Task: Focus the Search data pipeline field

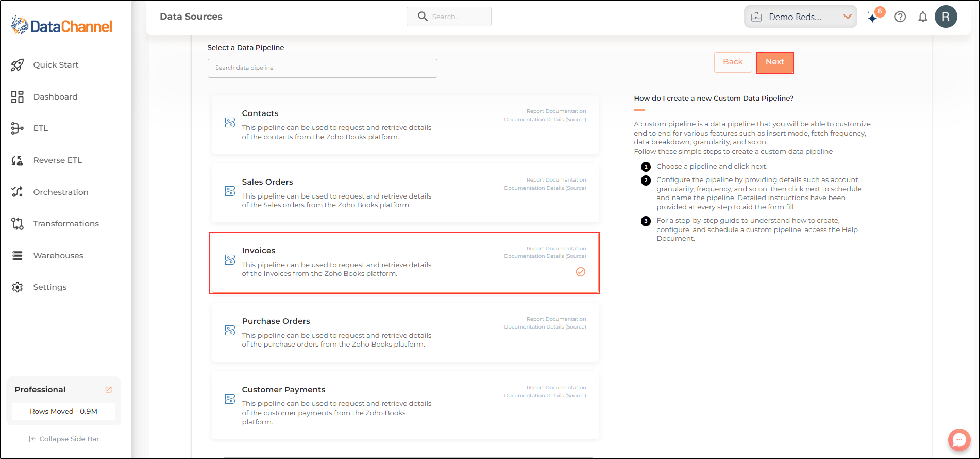Action: 323,68
